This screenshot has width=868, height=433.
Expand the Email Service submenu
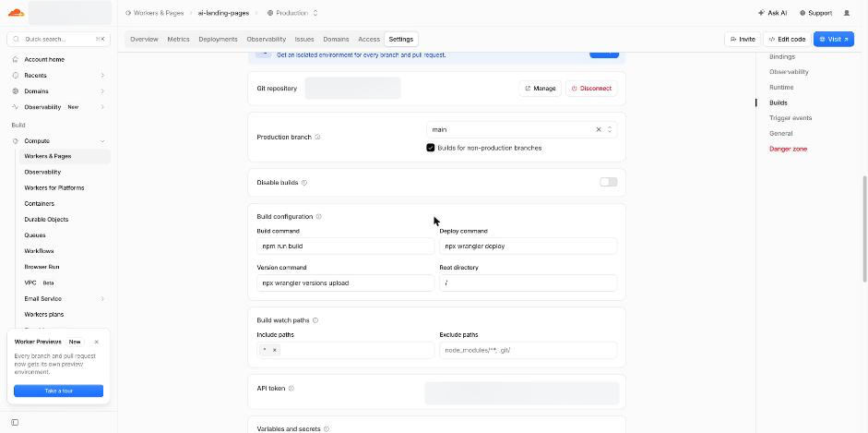pyautogui.click(x=102, y=299)
